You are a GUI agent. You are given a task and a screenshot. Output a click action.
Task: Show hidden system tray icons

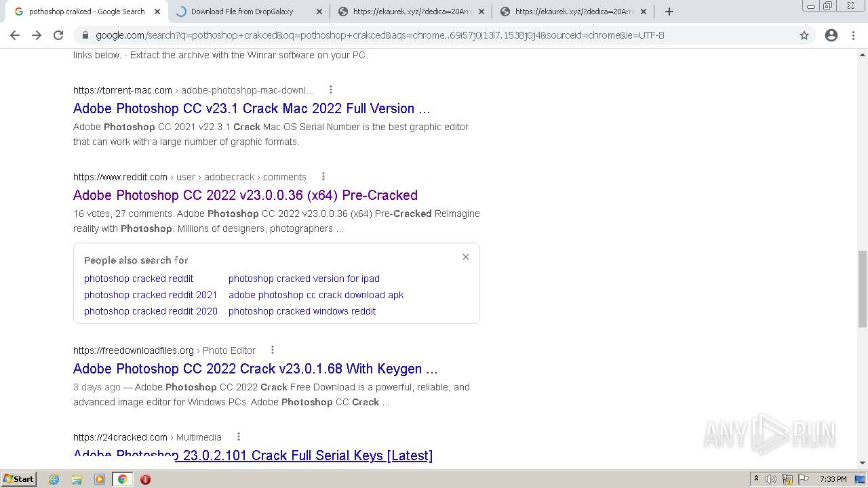pos(756,479)
